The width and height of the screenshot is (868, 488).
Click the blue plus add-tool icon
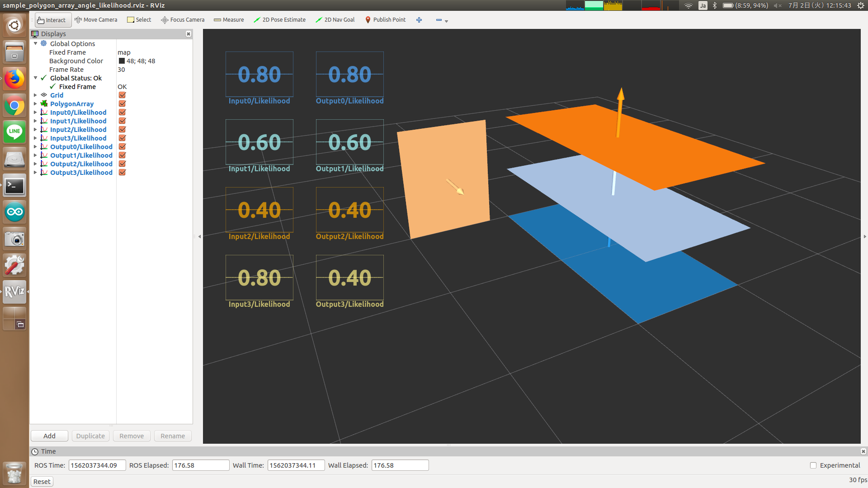tap(419, 20)
